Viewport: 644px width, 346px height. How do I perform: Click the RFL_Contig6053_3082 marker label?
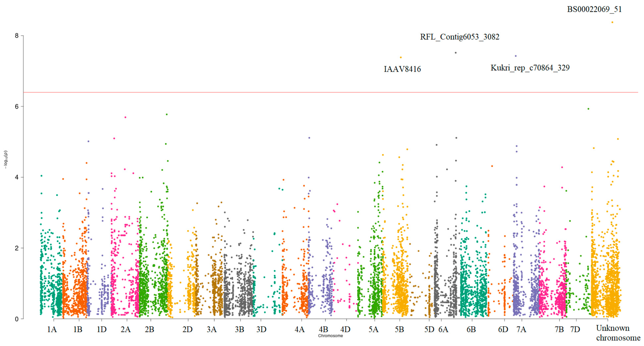tap(459, 37)
